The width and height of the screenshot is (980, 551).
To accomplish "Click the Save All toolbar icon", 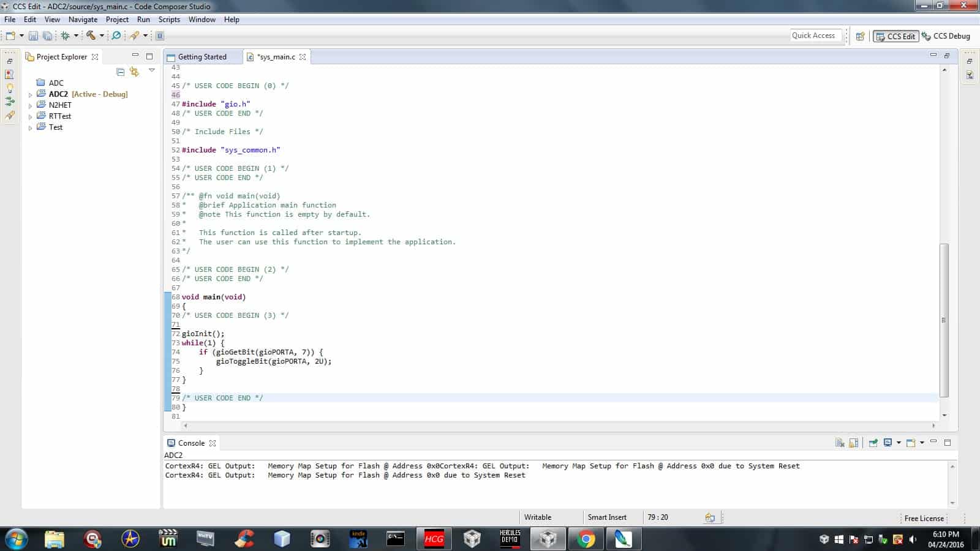I will [x=47, y=36].
